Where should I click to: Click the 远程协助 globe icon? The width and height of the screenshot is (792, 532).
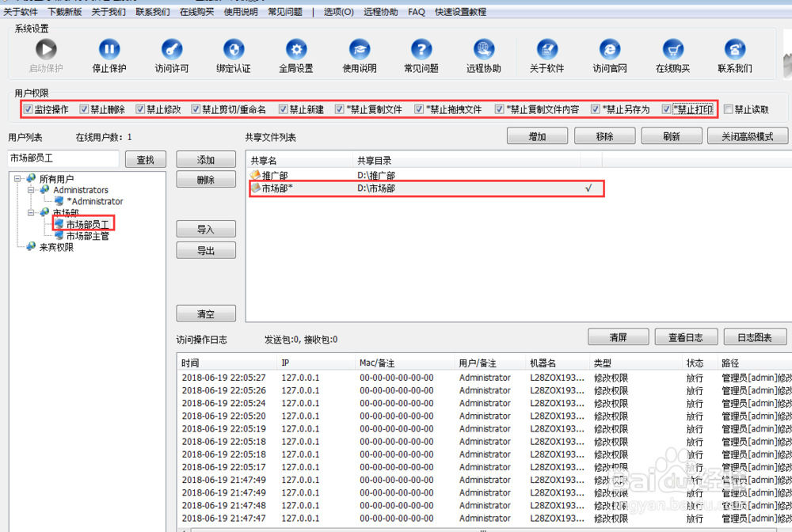(x=483, y=49)
